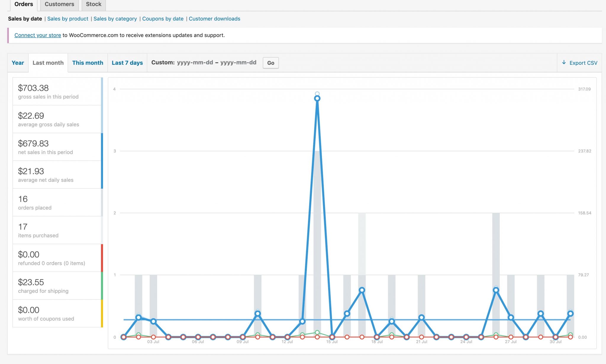The width and height of the screenshot is (606, 364).
Task: Switch to the Customers tab
Action: (59, 4)
